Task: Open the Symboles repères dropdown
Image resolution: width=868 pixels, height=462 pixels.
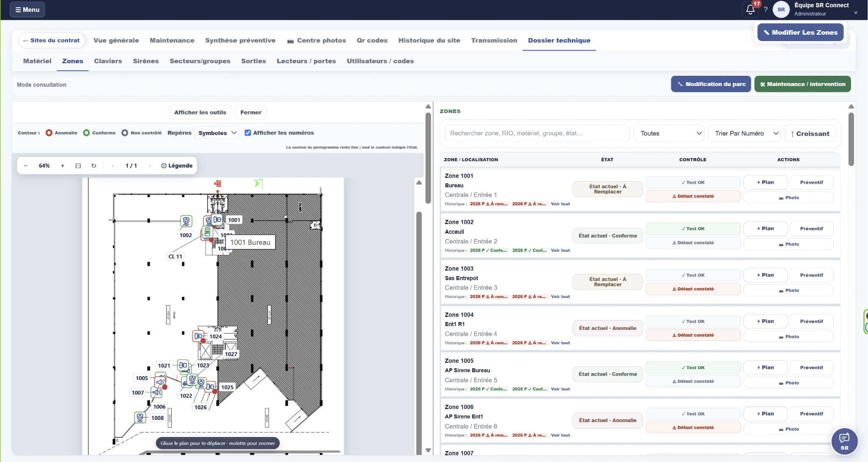Action: pos(217,133)
